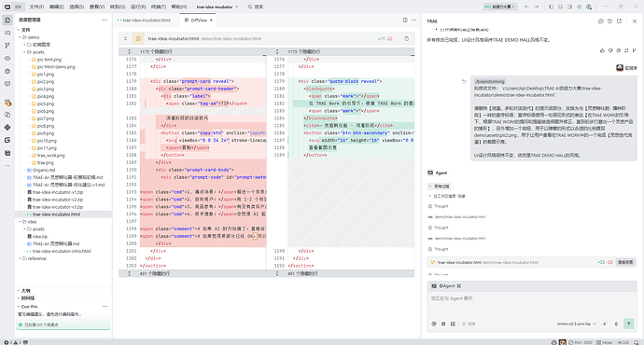Open the mimo-v2.5-pro-lqs model selector dropdown
This screenshot has width=644, height=345.
(x=577, y=324)
